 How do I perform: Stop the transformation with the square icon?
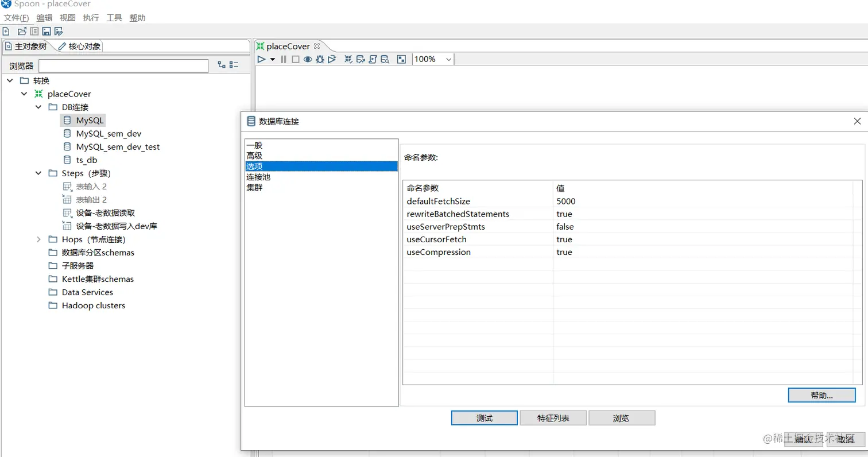click(296, 59)
